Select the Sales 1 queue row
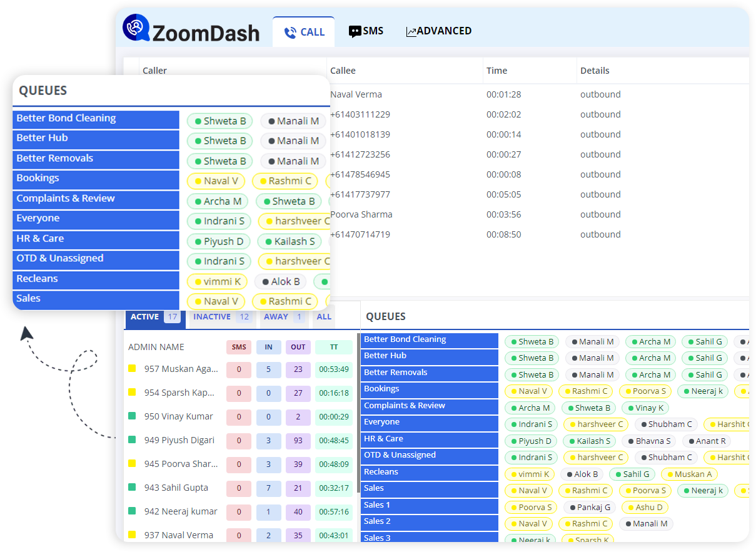This screenshot has height=552, width=756. [x=429, y=505]
